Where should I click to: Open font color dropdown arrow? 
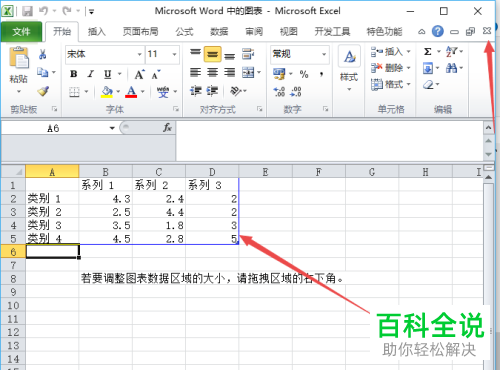point(143,92)
